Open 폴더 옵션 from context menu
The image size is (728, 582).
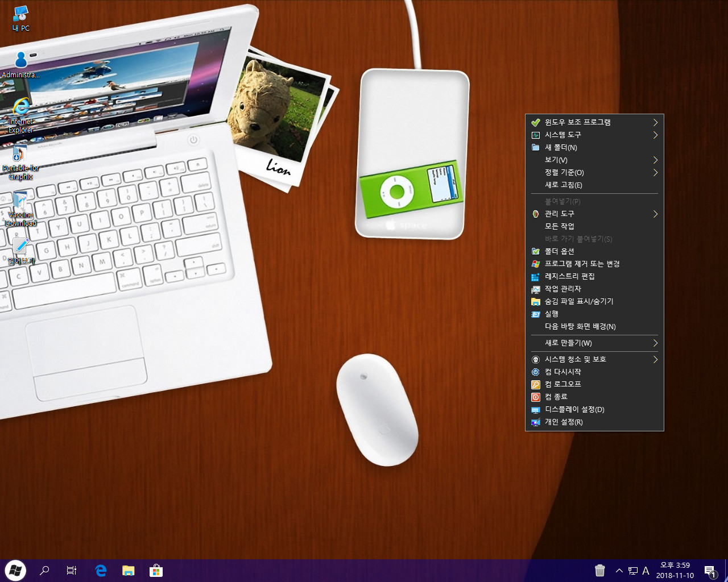tap(594, 251)
